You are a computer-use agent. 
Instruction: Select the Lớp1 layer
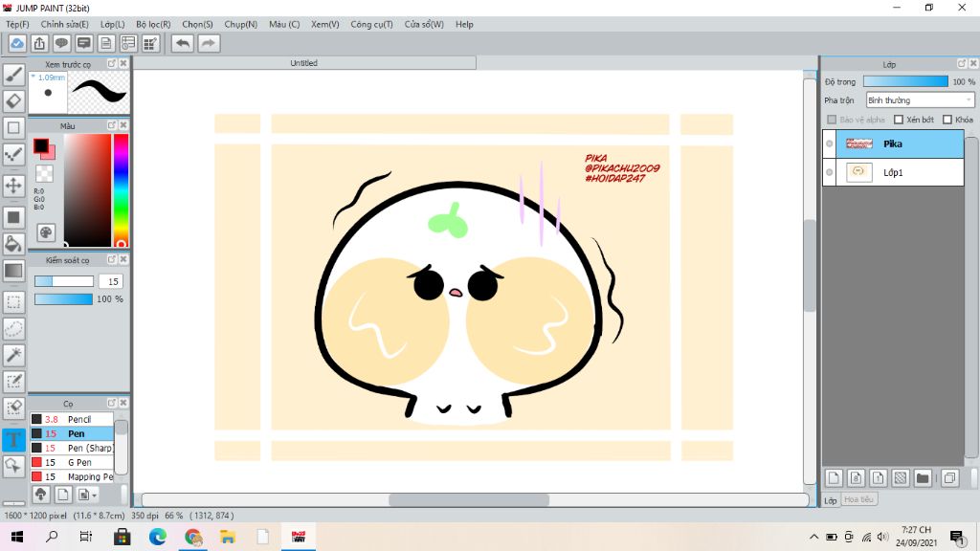[894, 172]
